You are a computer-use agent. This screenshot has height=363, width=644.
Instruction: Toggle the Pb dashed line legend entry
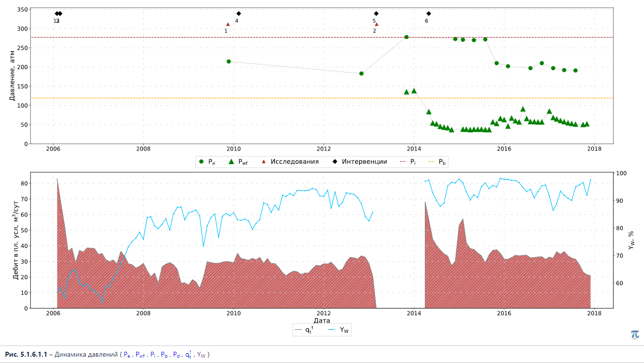tap(437, 162)
